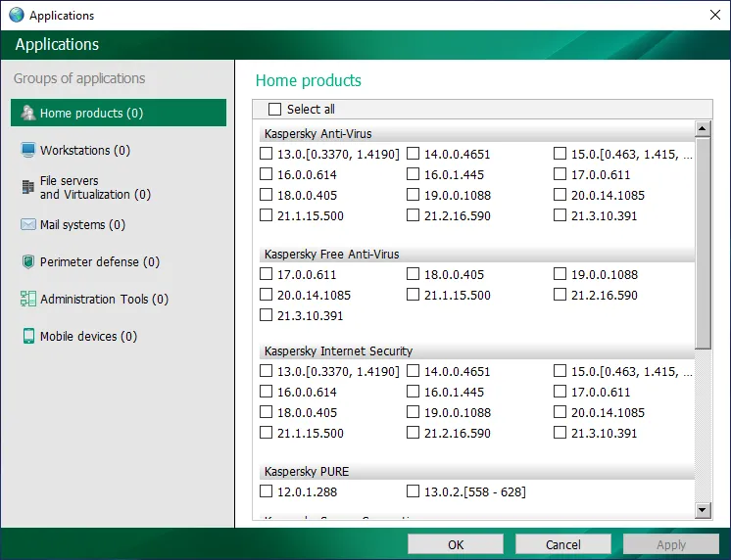Click the Mobile devices phone icon

[x=28, y=336]
